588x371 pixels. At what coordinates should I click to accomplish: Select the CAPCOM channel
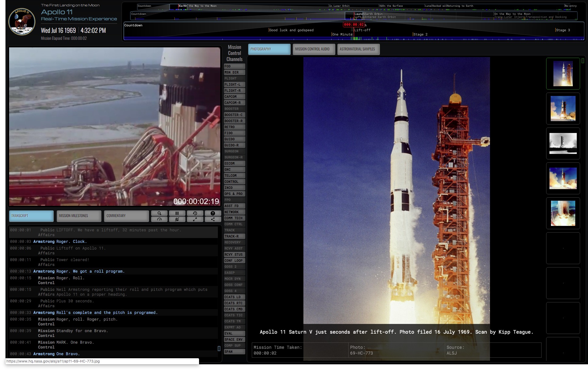pyautogui.click(x=234, y=97)
